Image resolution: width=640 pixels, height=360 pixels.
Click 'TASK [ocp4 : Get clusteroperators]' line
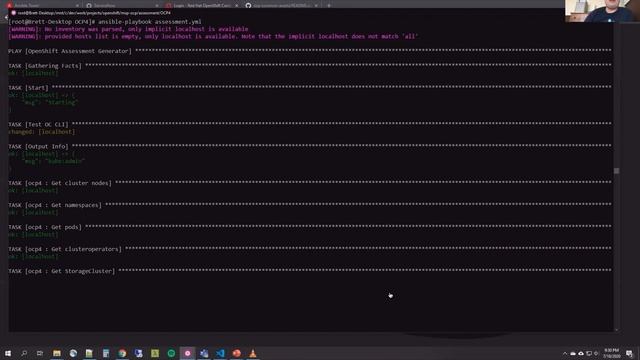65,249
